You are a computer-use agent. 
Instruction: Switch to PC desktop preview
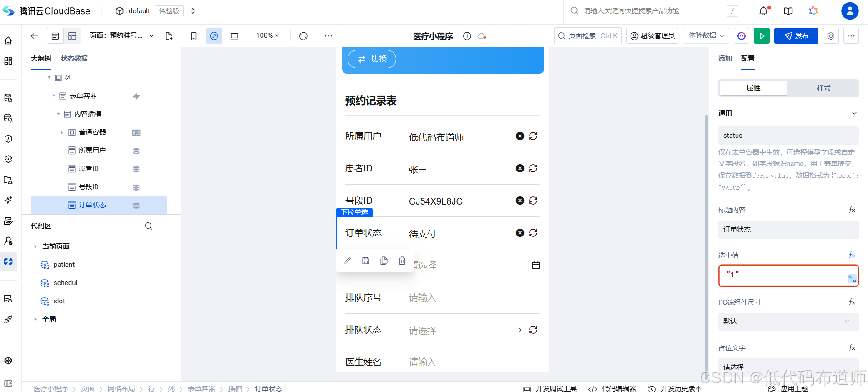click(234, 36)
